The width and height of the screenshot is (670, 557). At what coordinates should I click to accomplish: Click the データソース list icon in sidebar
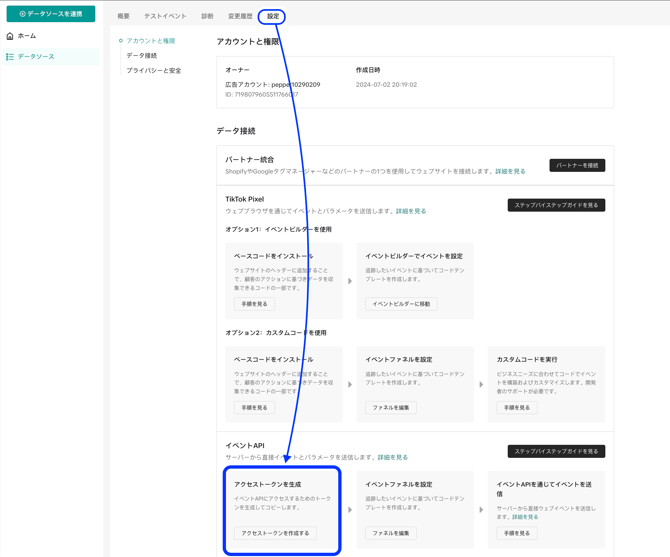click(10, 57)
